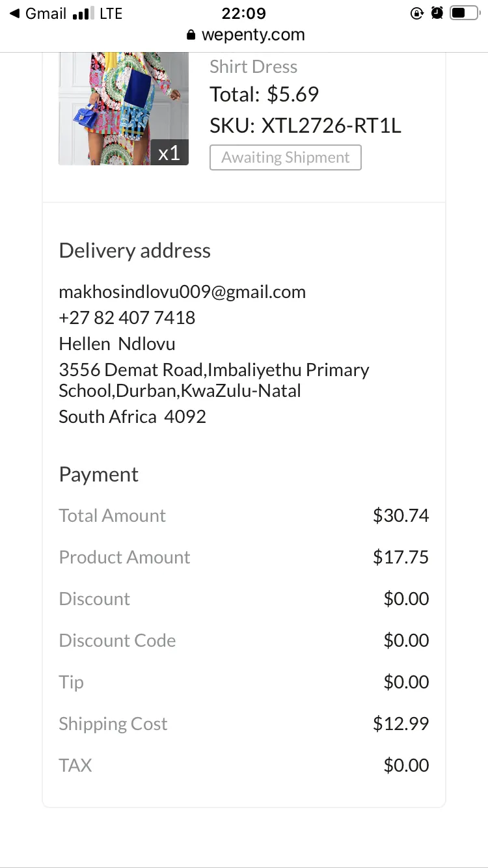Tap the 22:09 clock in status bar

click(x=243, y=13)
